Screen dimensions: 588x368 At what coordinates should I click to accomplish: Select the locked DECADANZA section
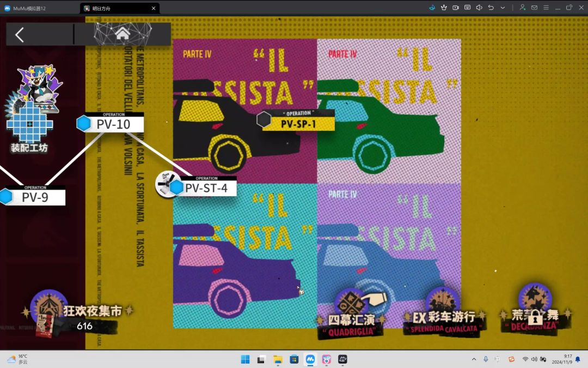tap(535, 311)
